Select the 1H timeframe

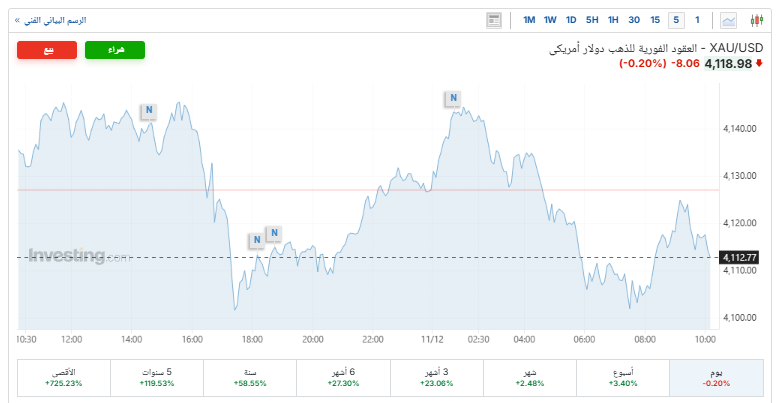[613, 20]
